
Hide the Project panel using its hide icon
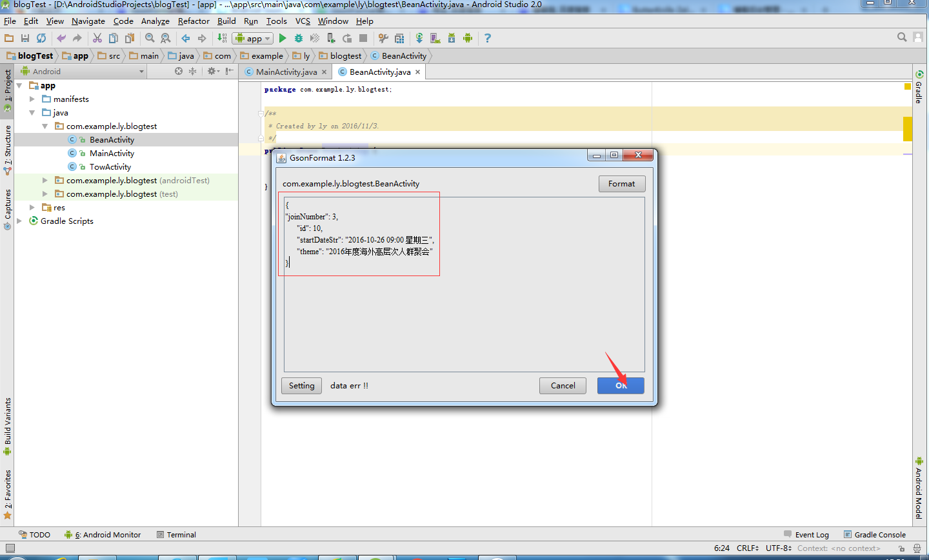tap(229, 71)
